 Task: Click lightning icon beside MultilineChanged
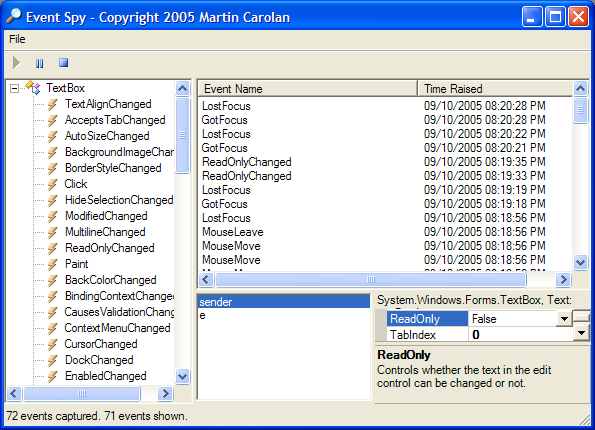click(x=53, y=232)
